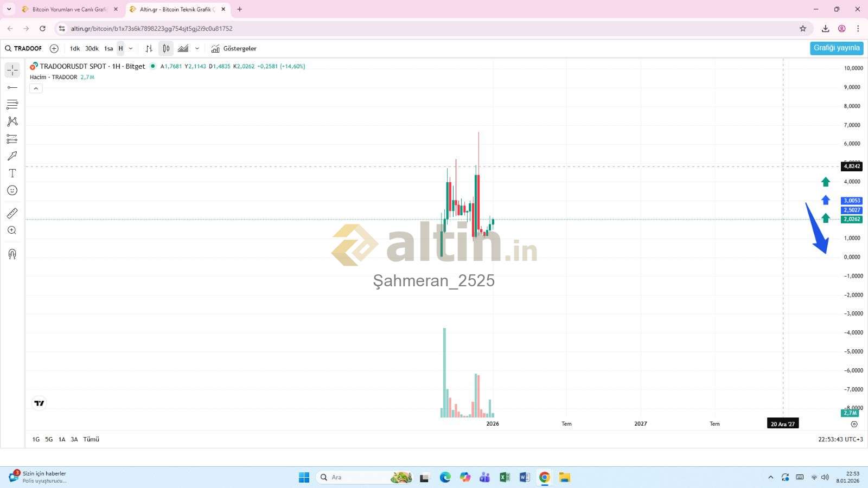The width and height of the screenshot is (868, 488).
Task: Expand the time interval dropdown next to H
Action: click(x=131, y=49)
